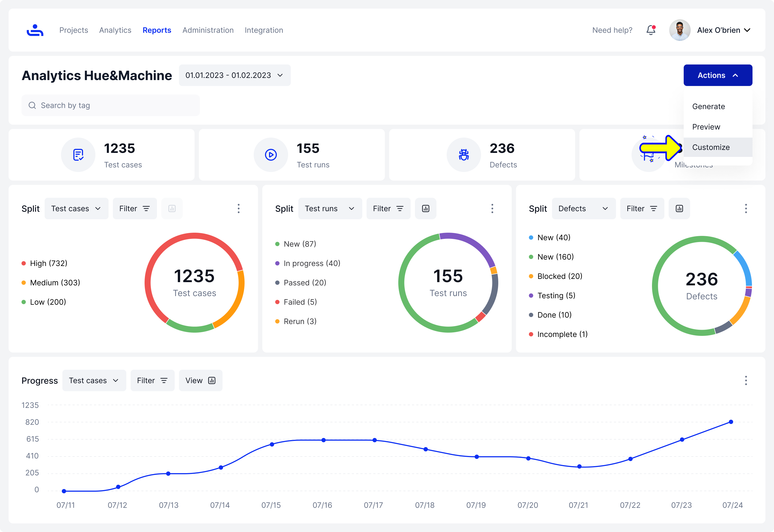Click the Test cases document icon
774x532 pixels.
pyautogui.click(x=78, y=155)
